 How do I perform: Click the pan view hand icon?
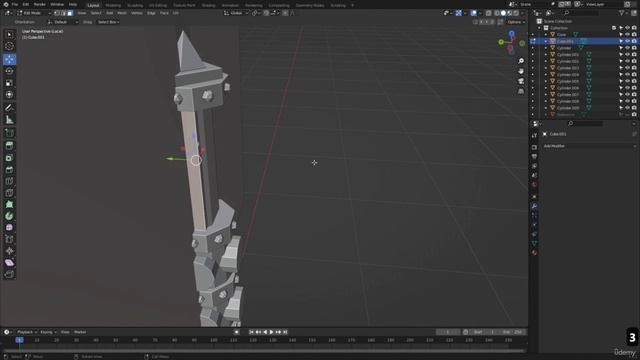521,71
